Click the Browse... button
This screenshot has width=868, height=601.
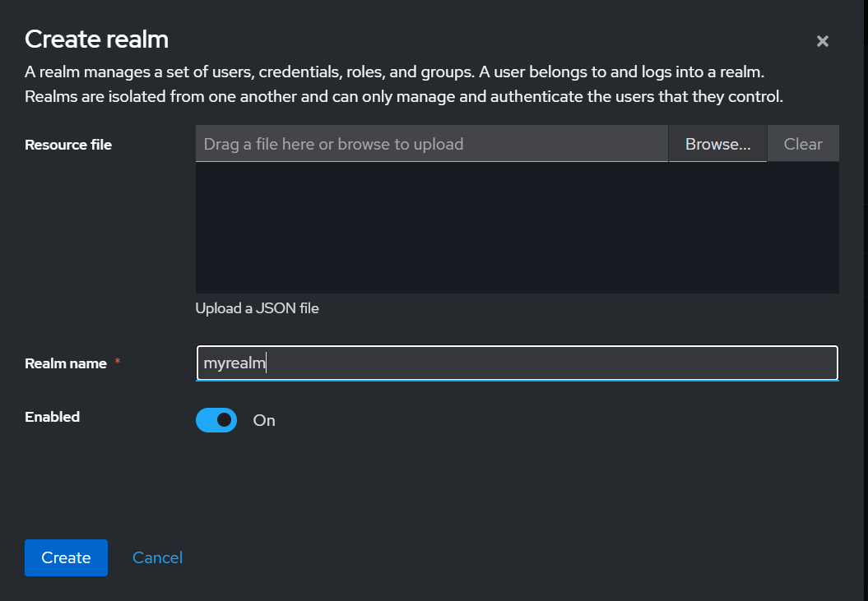[x=717, y=144]
